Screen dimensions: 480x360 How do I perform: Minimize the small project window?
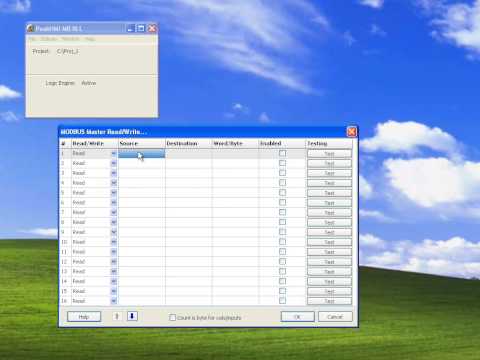(131, 28)
